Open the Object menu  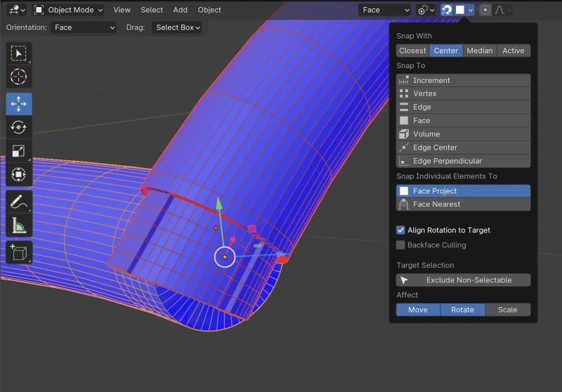pyautogui.click(x=209, y=10)
